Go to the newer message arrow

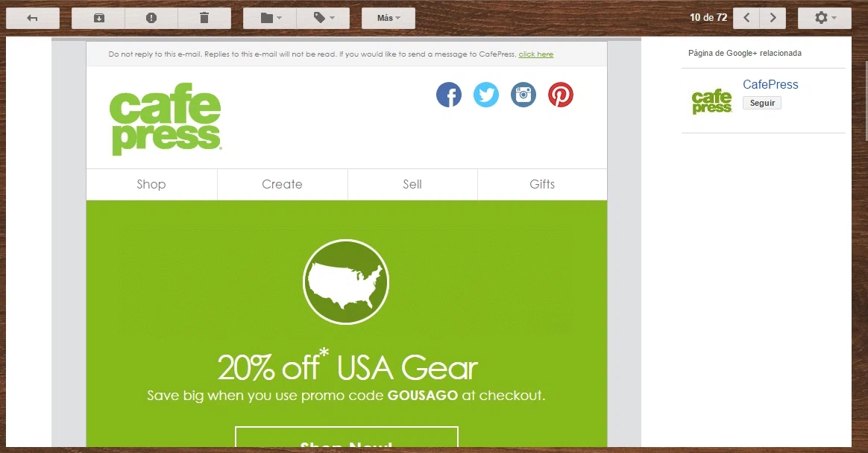click(x=746, y=18)
